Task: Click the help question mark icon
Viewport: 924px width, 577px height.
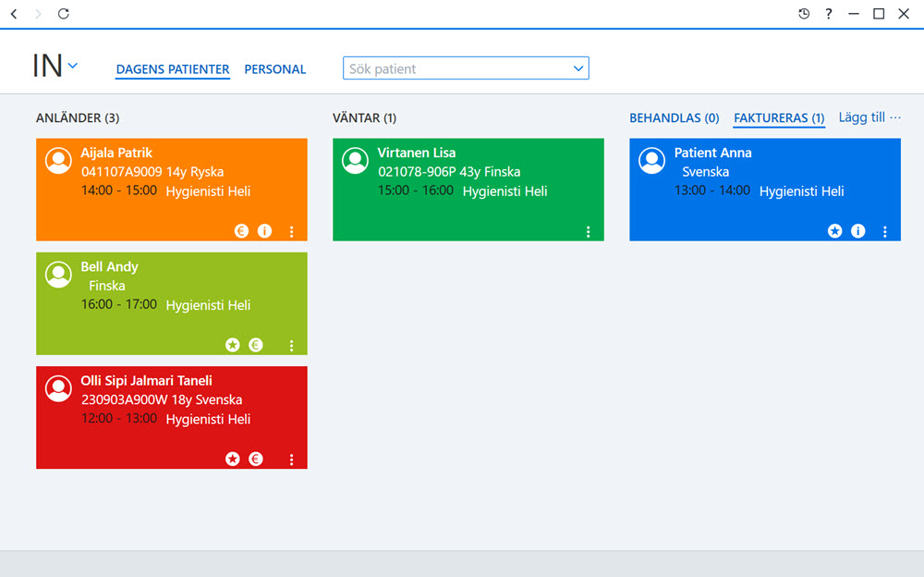Action: point(829,14)
